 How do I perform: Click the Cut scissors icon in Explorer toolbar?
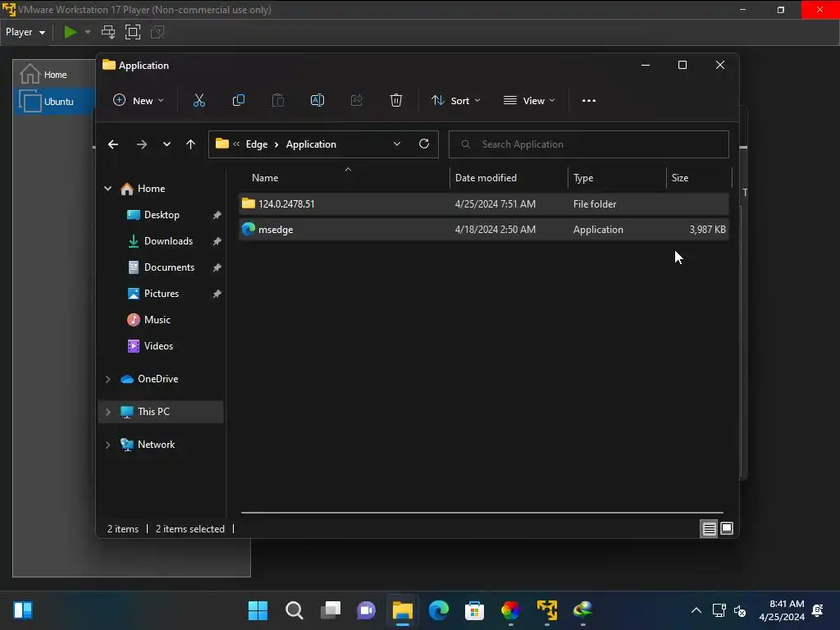199,100
